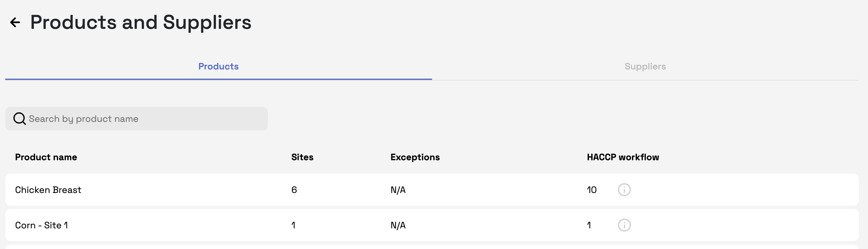Click Corn - Site 1 sites count
The height and width of the screenshot is (249, 868).
[293, 225]
